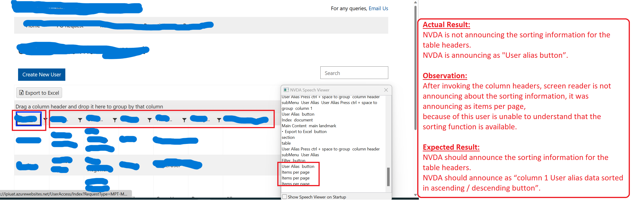Click the Excel icon on the export button

(x=22, y=93)
